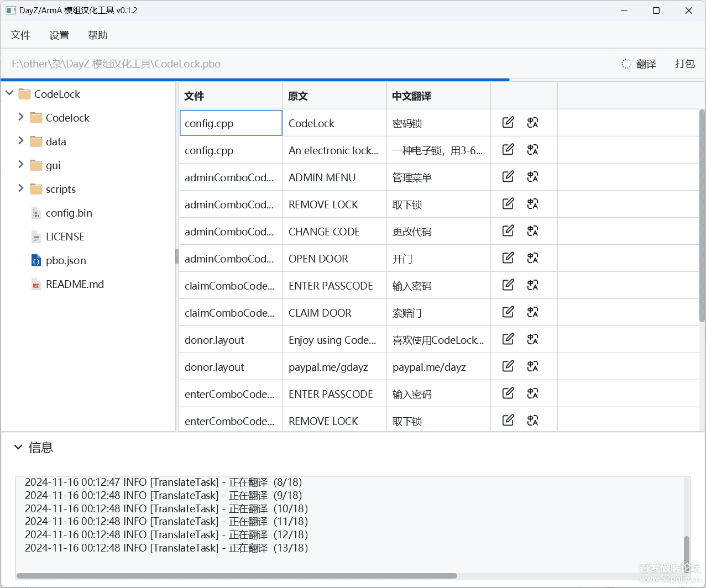
Task: Click the 打包 button
Action: (x=684, y=64)
